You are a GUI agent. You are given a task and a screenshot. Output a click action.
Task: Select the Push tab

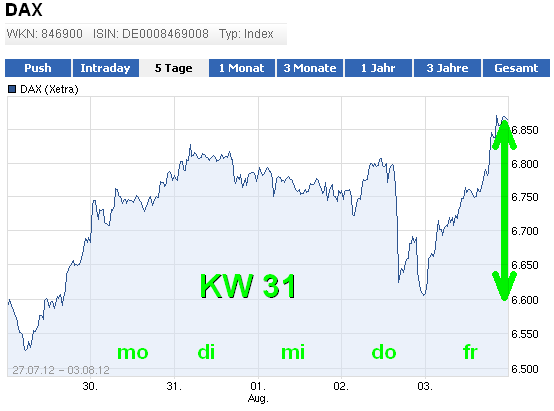click(x=38, y=68)
